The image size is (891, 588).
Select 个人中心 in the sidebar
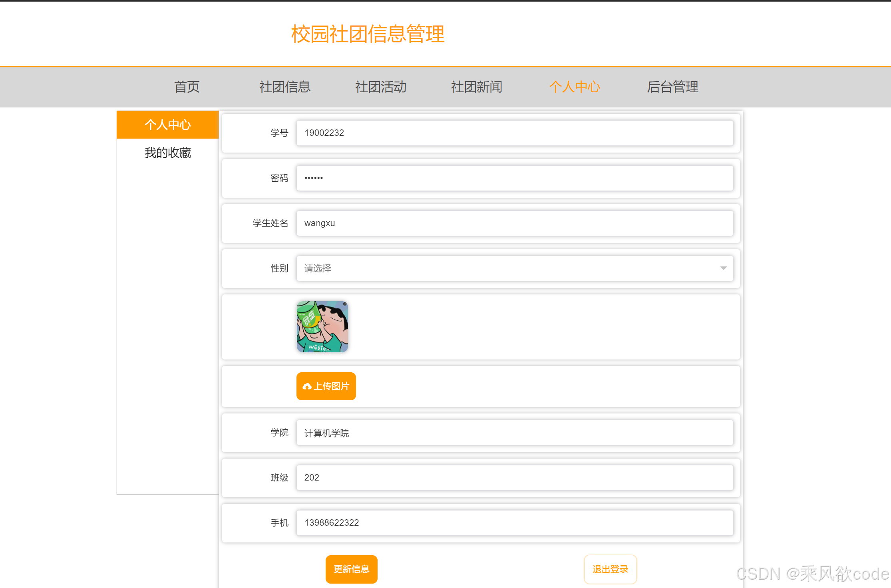(x=167, y=125)
